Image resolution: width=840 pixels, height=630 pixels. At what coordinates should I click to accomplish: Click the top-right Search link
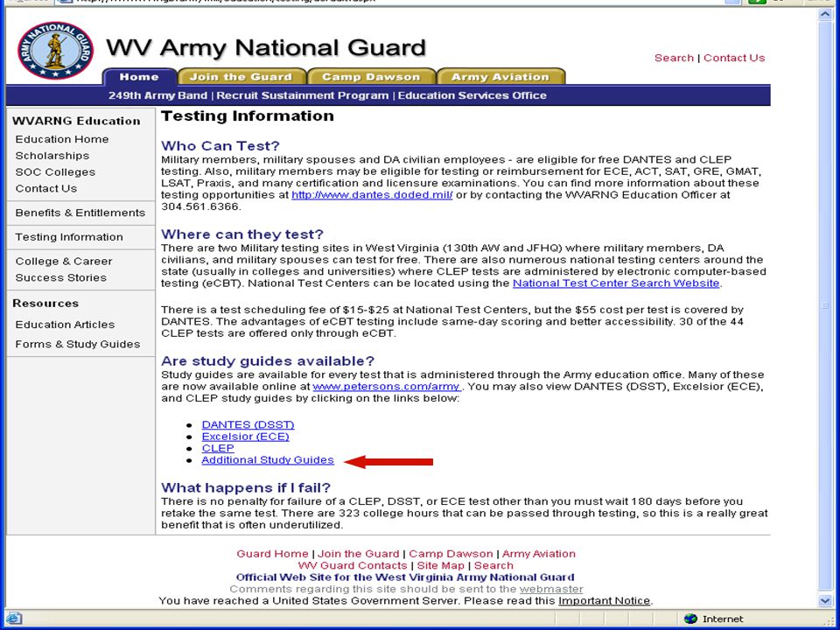pyautogui.click(x=674, y=58)
